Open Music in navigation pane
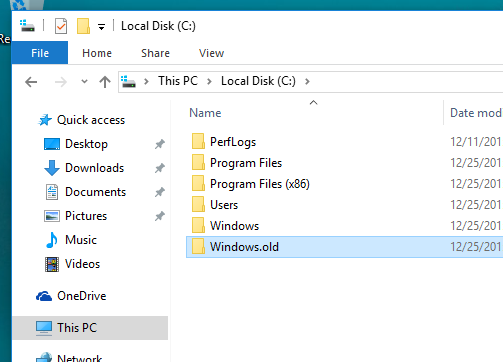The height and width of the screenshot is (362, 503). click(x=81, y=240)
